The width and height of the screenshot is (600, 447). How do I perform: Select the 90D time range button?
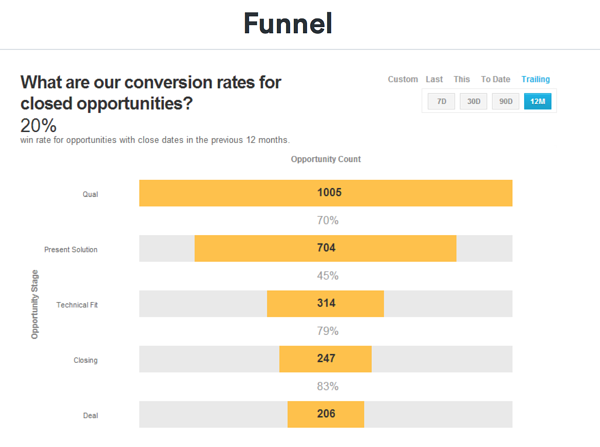coord(505,101)
